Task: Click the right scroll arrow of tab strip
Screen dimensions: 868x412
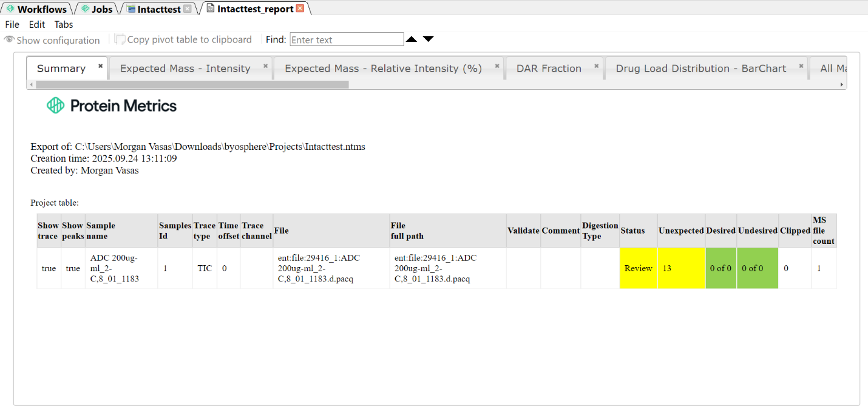Action: click(x=842, y=84)
